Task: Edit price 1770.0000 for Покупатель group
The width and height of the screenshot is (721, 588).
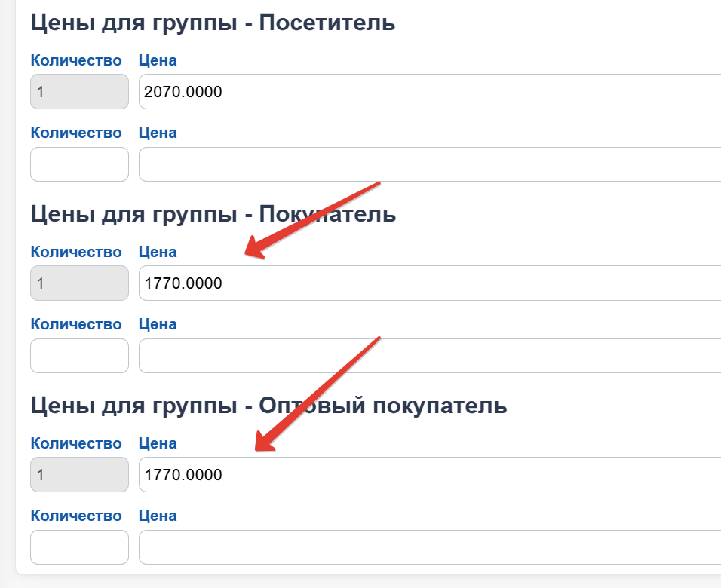Action: 430,283
